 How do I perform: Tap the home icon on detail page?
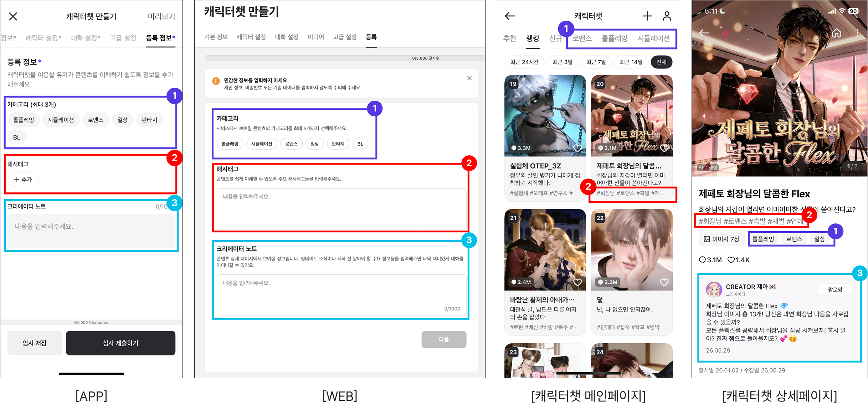[837, 33]
